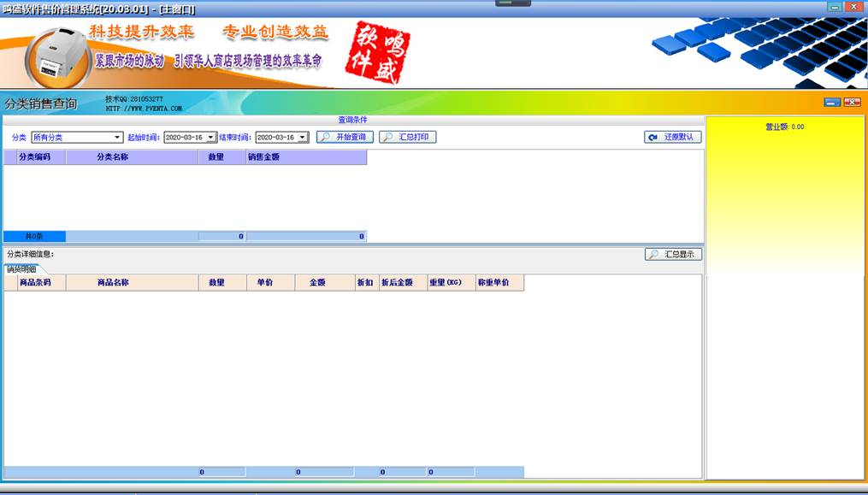
Task: Expand the 起始时间 start date picker
Action: point(211,138)
